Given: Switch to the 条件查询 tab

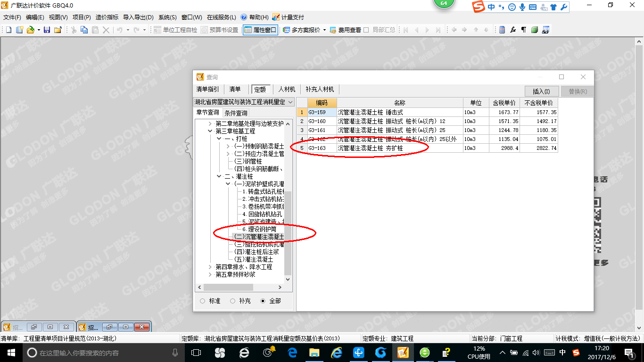Looking at the screenshot, I should (x=236, y=113).
